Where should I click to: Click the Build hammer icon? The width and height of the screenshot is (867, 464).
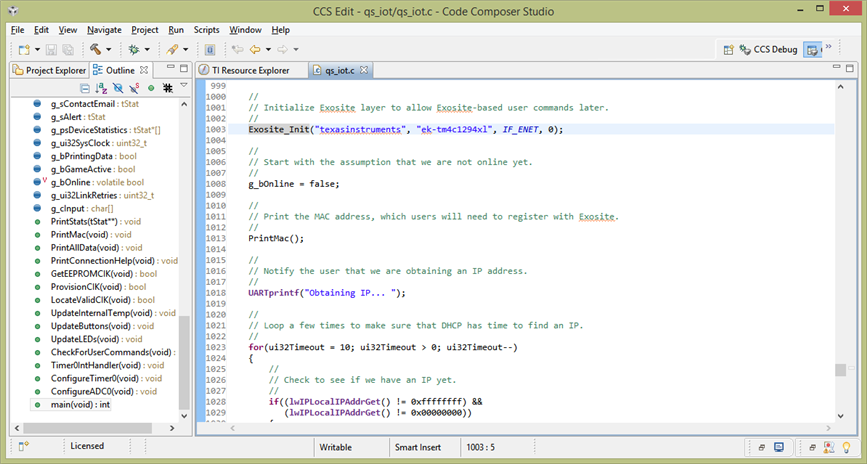click(96, 49)
